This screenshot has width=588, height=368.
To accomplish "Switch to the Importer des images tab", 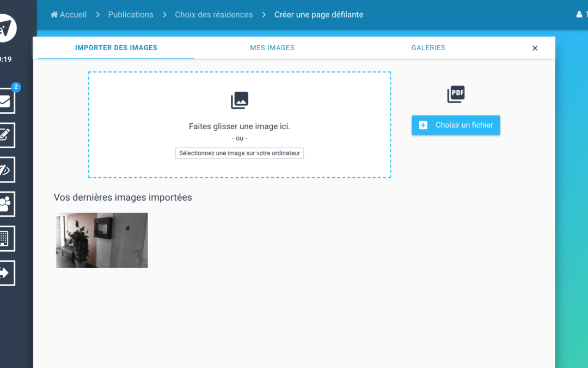I will click(116, 48).
